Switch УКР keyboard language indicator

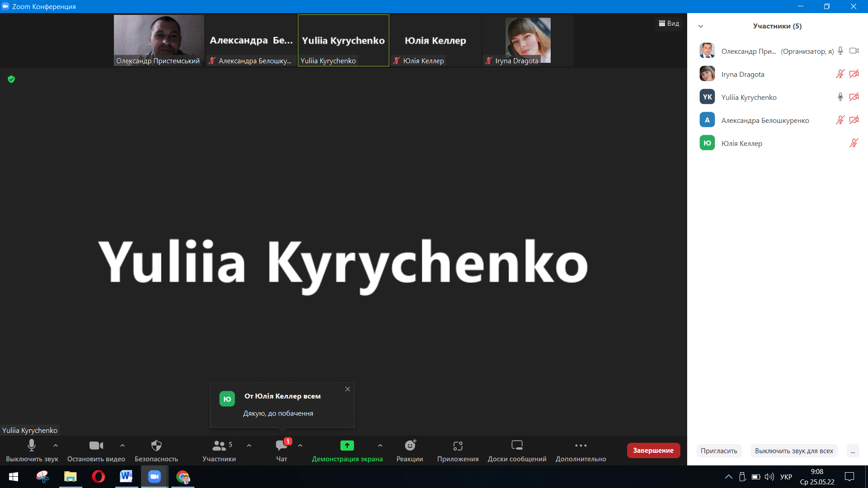click(786, 477)
